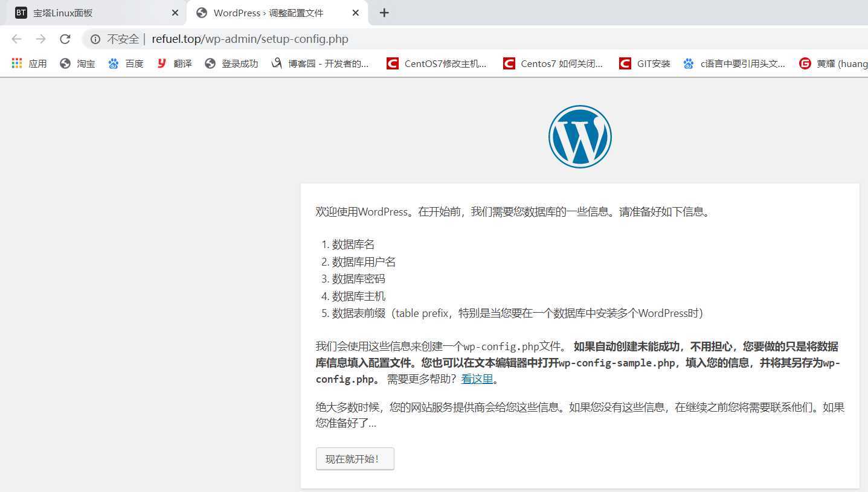Open the Centos7 如何关闭 bookmark

(x=553, y=63)
